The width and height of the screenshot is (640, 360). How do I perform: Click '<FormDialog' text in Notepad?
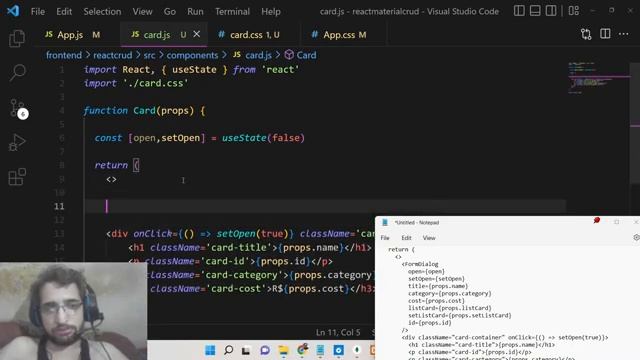420,264
